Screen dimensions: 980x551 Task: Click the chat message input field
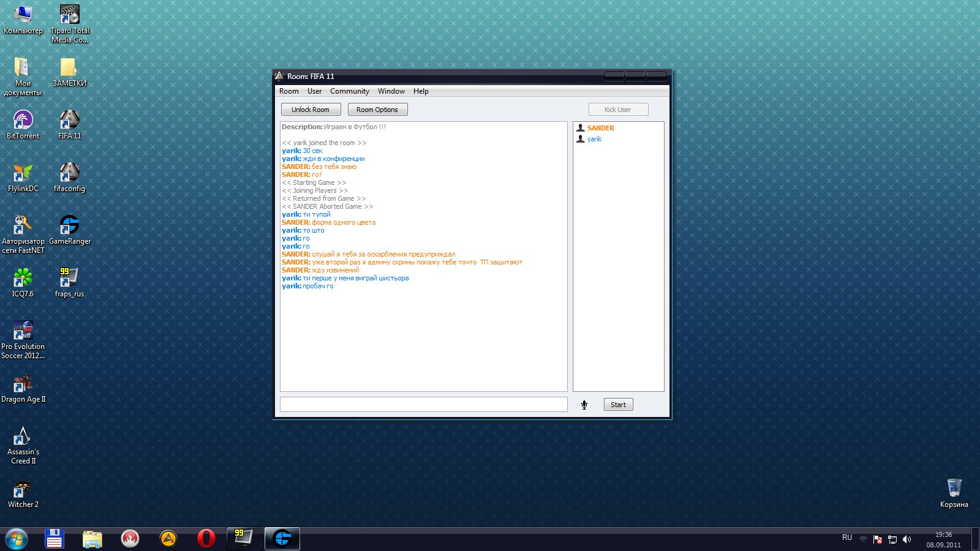[x=424, y=404]
